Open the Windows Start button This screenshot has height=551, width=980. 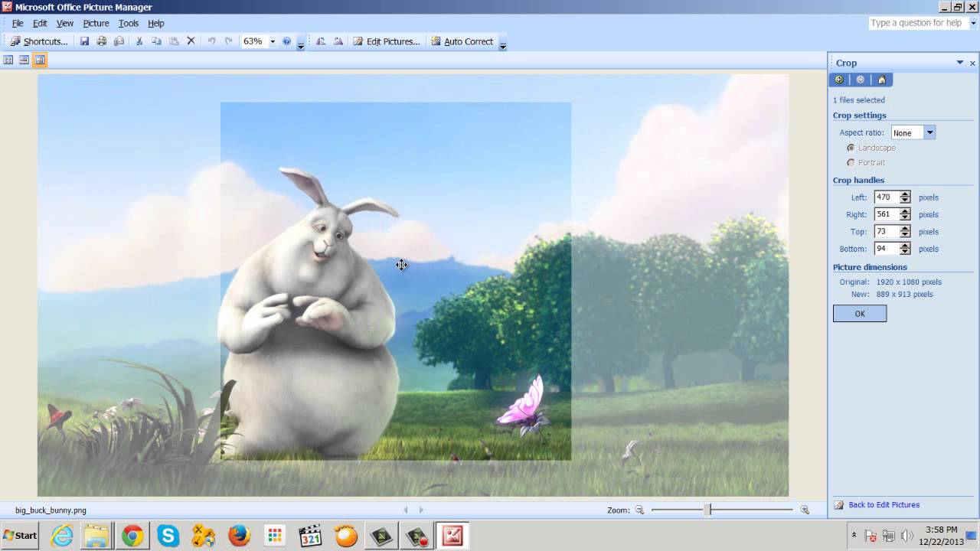pos(21,536)
